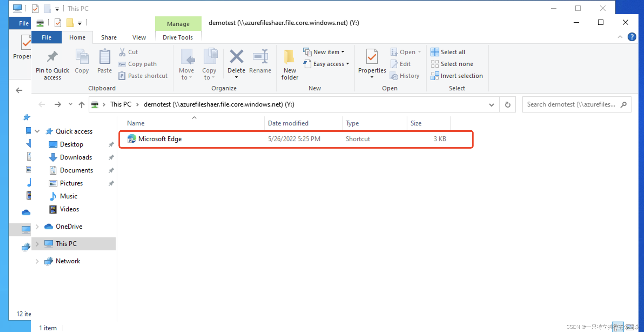Click the Delete icon in ribbon

coord(236,57)
